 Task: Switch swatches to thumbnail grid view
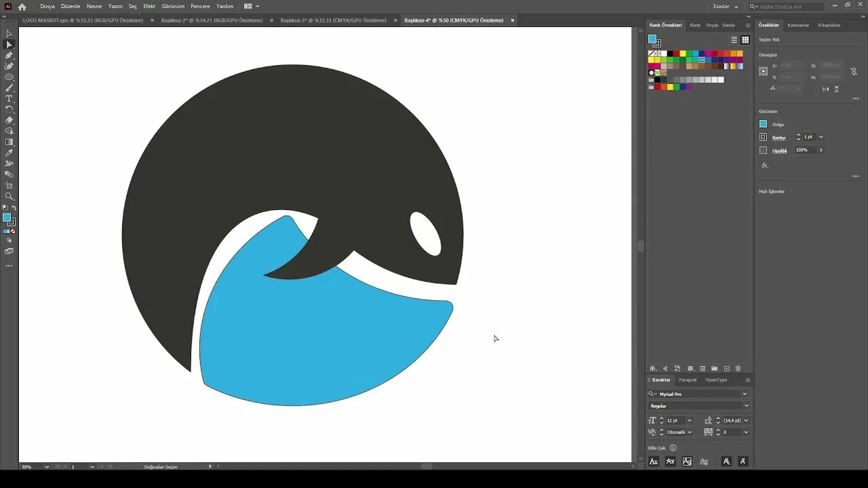(x=745, y=40)
